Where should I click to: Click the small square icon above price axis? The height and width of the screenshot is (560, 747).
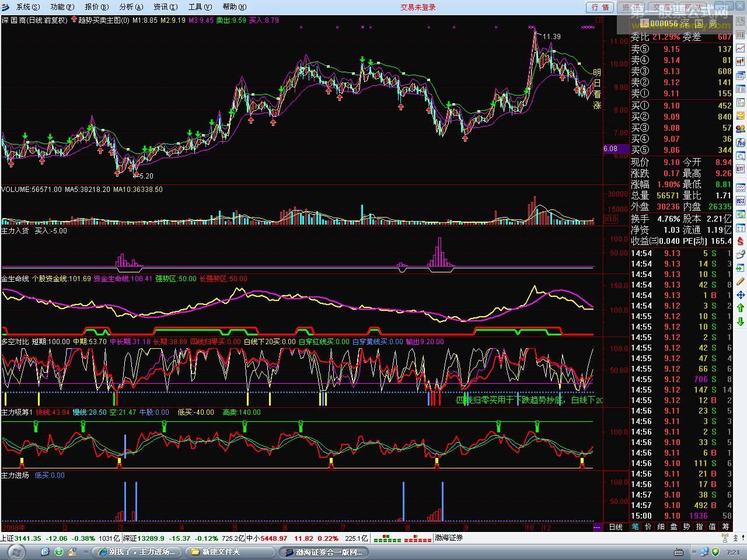tap(598, 20)
